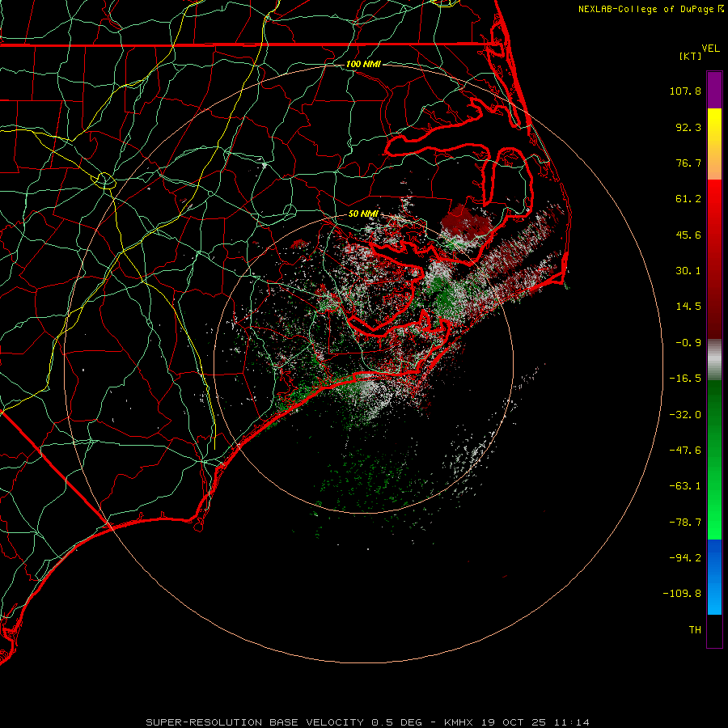This screenshot has width=728, height=728.
Task: Click the -47.6 velocity scale value
Action: coord(685,451)
